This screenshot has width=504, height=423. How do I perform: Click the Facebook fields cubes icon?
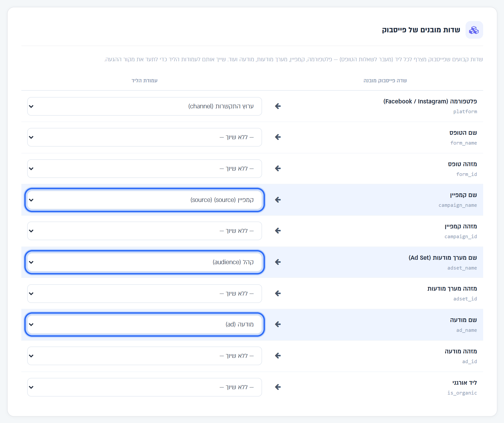point(474,30)
